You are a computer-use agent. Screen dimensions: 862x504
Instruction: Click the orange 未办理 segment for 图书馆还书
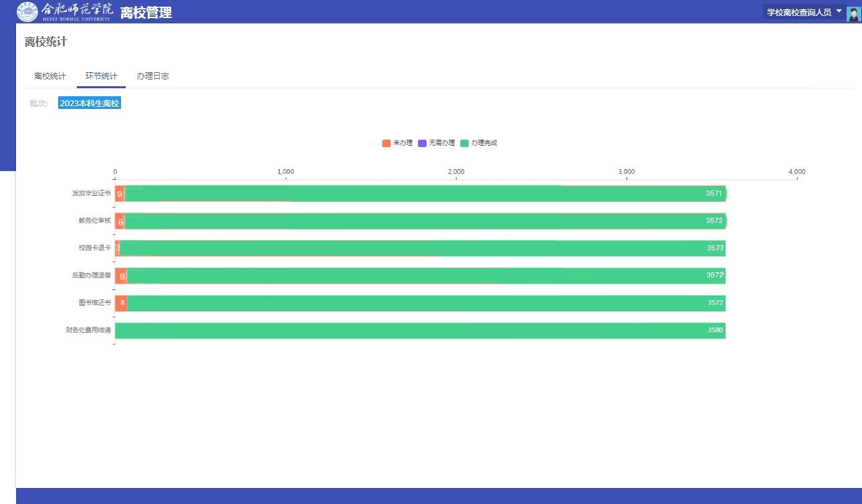pos(121,303)
